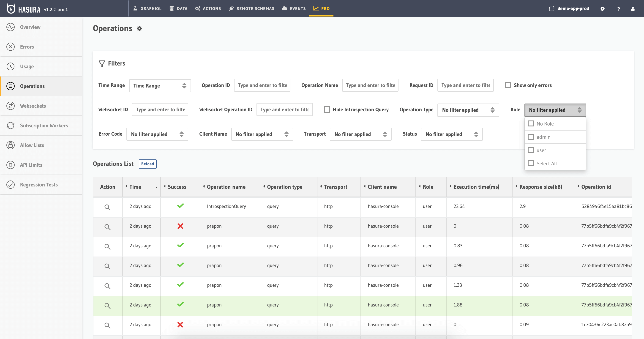
Task: Open the Errors sidebar icon
Action: 11,47
